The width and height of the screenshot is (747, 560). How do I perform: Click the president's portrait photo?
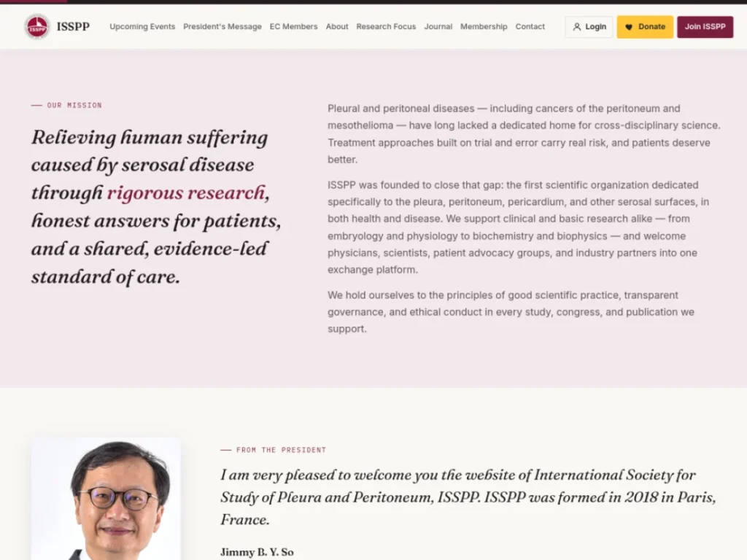[x=106, y=499]
